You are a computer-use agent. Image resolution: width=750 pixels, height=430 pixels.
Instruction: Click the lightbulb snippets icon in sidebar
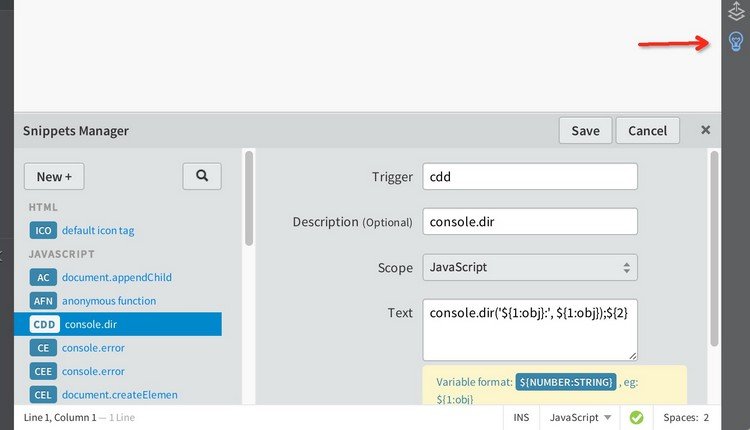[x=736, y=42]
